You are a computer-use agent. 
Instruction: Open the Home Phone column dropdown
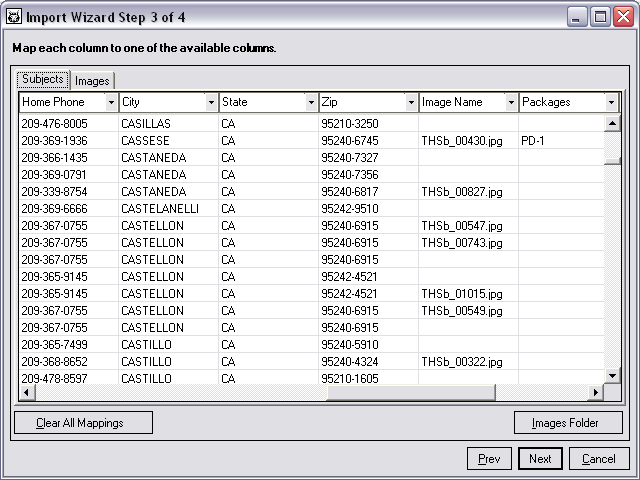click(x=111, y=103)
